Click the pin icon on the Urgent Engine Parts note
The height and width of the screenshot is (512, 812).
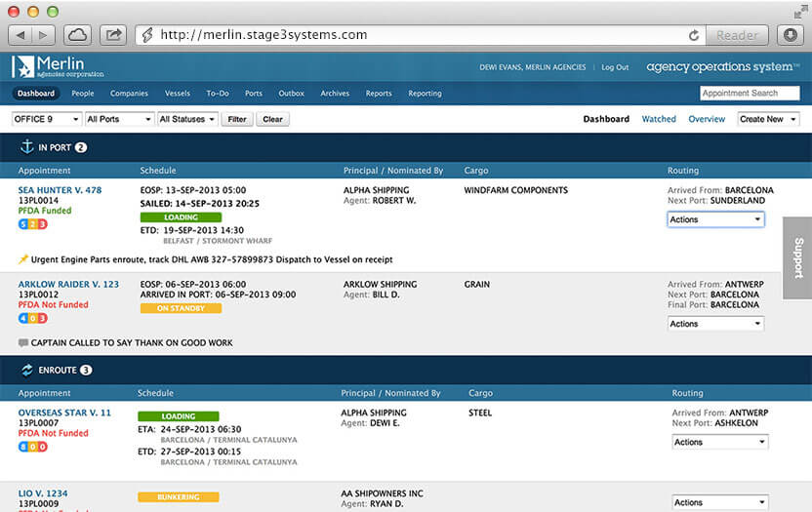[x=23, y=259]
